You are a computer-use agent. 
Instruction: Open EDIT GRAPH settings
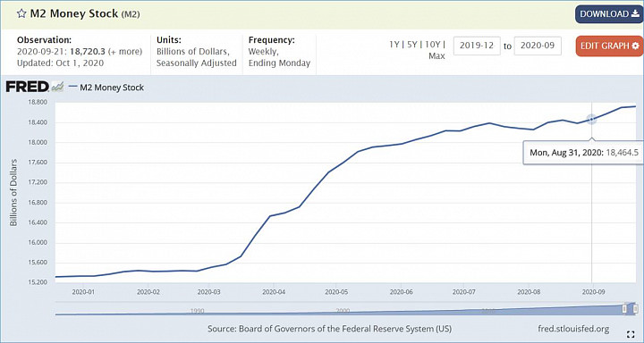pos(609,46)
